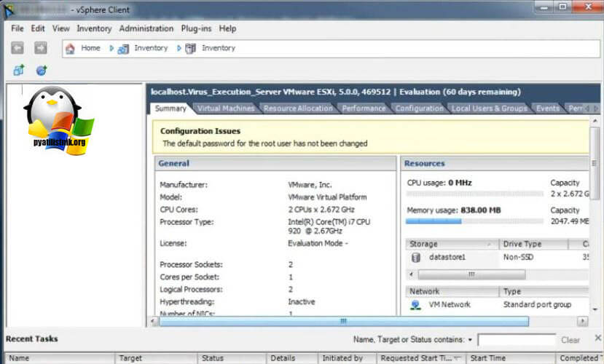Screen dimensions: 604x364
Task: Sort tasks by Details column header
Action: pos(291,358)
